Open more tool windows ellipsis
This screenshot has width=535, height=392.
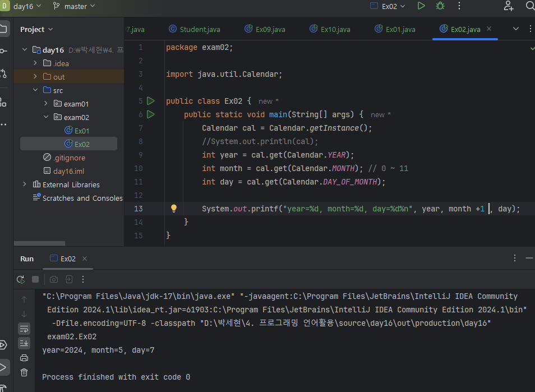coord(3,124)
